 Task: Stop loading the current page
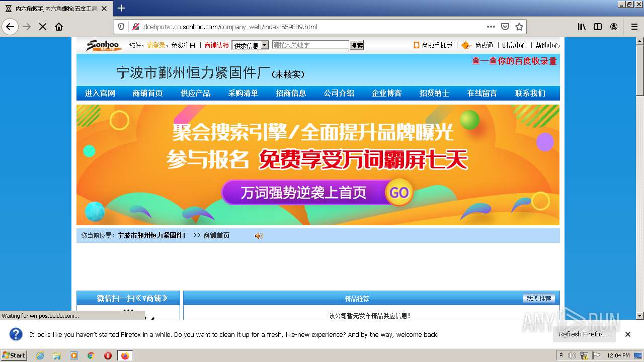pyautogui.click(x=43, y=27)
